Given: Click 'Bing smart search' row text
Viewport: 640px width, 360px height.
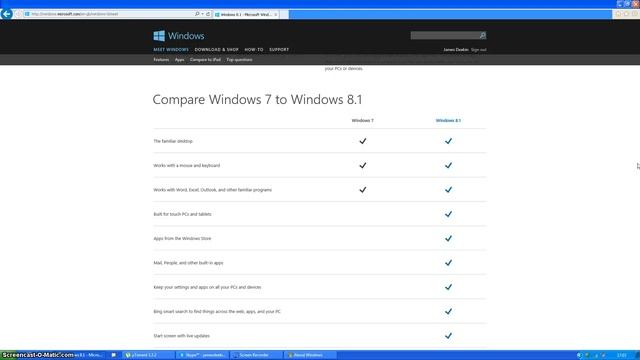Looking at the screenshot, I should (217, 311).
